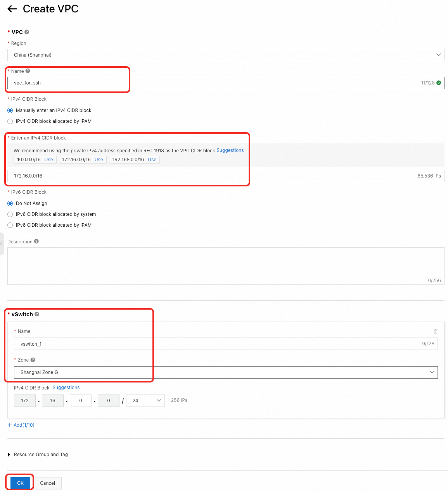Click the trash icon to delete vSwitch
This screenshot has width=448, height=491.
point(435,331)
